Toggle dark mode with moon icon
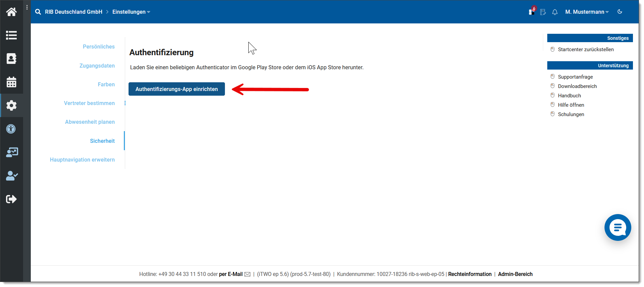The height and width of the screenshot is (287, 644). (x=620, y=12)
